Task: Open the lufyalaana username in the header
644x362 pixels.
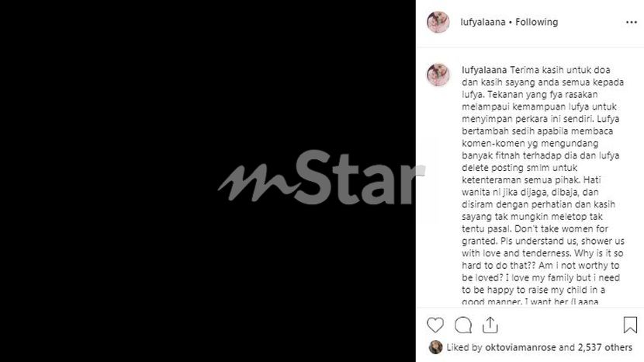Action: [483, 23]
